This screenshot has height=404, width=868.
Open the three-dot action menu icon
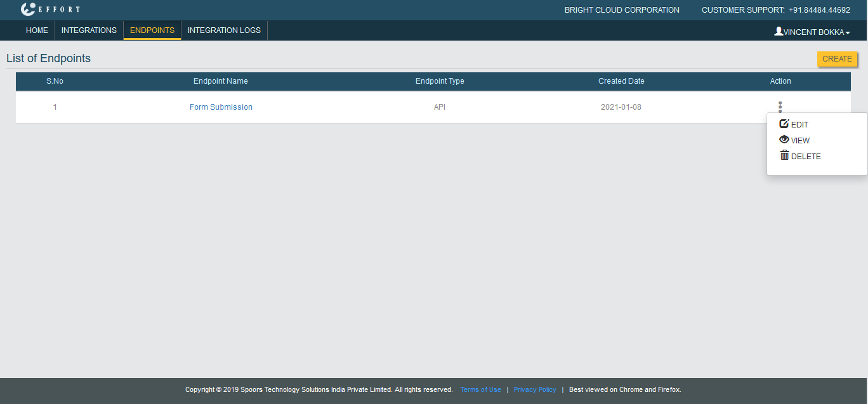780,107
